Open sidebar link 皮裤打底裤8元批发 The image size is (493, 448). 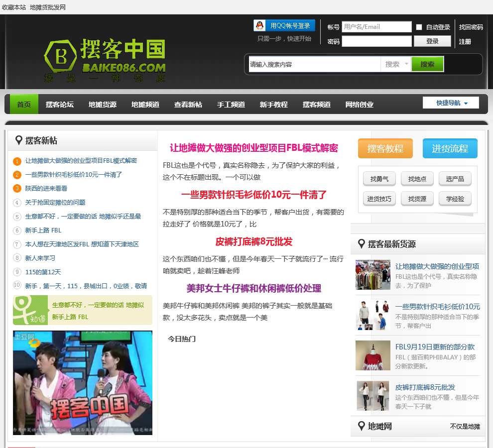[x=425, y=387]
